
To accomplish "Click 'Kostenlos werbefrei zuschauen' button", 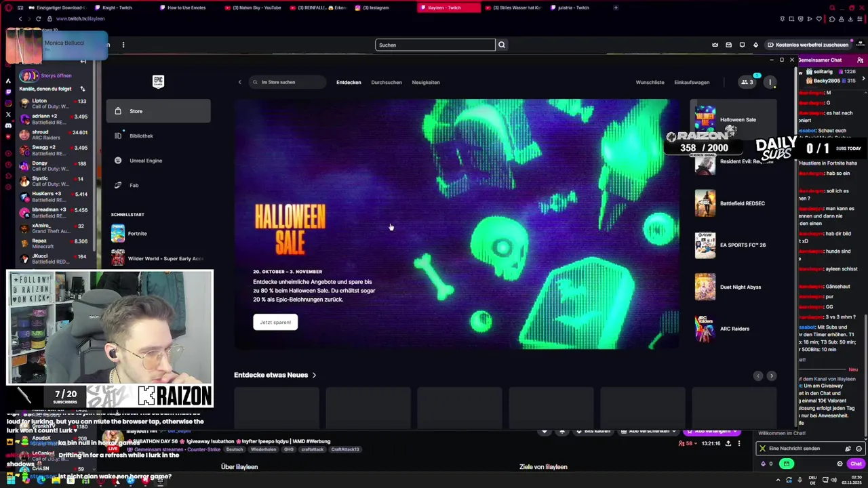I will click(x=808, y=45).
